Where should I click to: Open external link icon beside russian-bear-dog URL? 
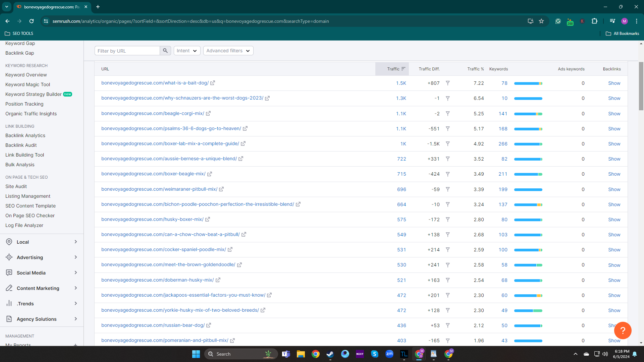209,325
